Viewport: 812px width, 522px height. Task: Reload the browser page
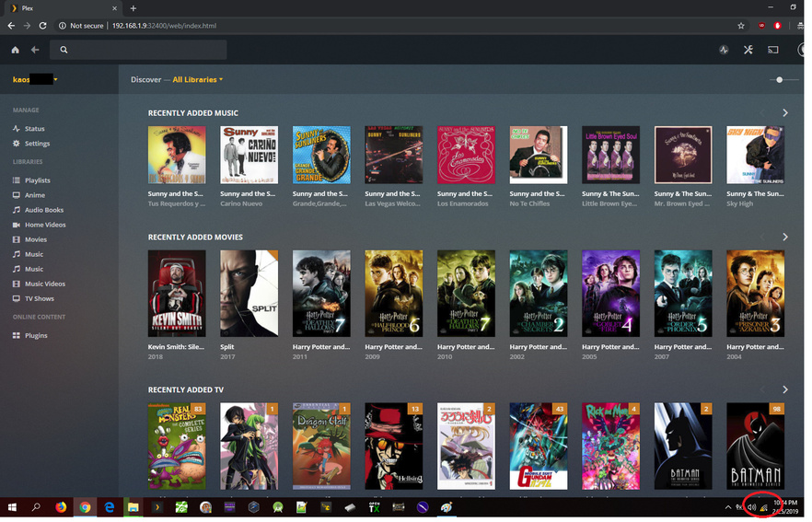[43, 26]
